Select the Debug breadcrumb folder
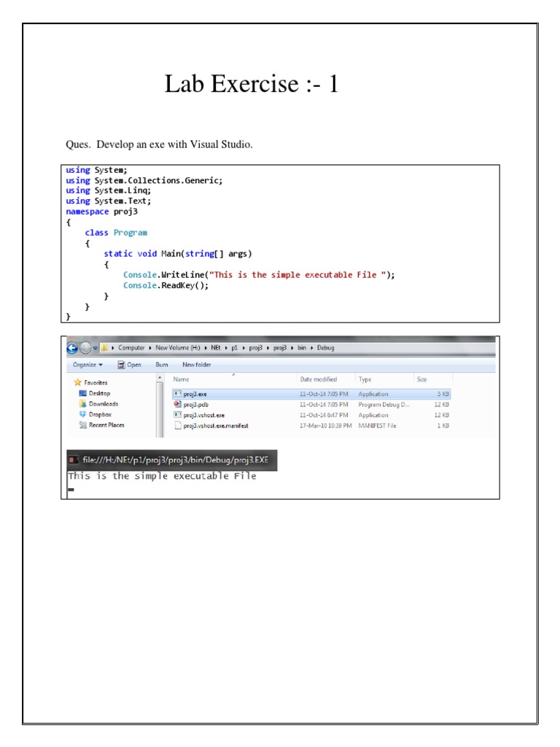Screen dimensions: 560x747 [x=326, y=348]
